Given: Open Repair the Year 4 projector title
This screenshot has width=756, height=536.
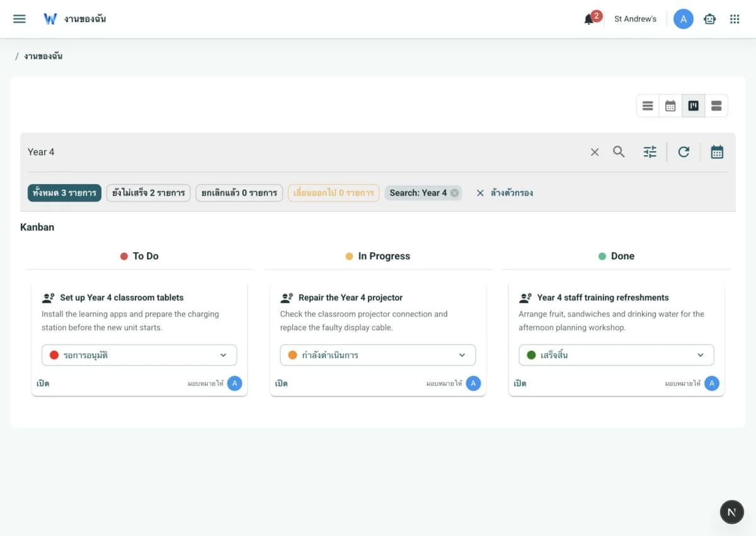Looking at the screenshot, I should click(350, 298).
